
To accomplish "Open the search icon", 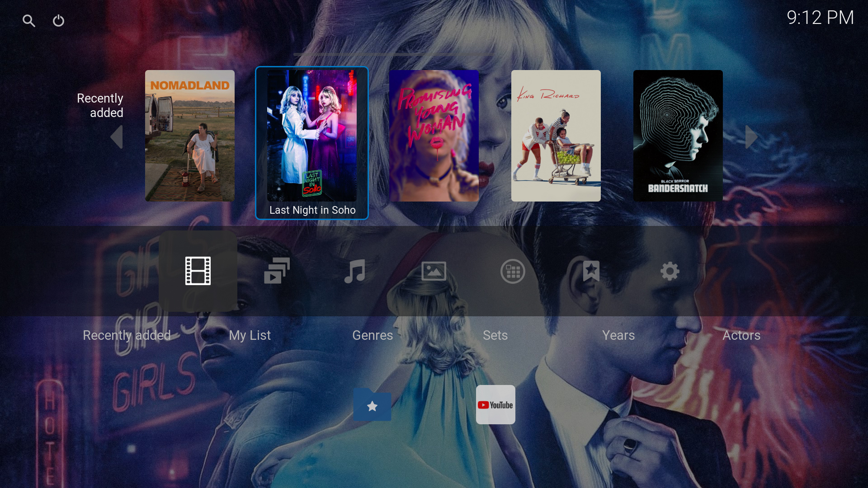I will point(28,21).
